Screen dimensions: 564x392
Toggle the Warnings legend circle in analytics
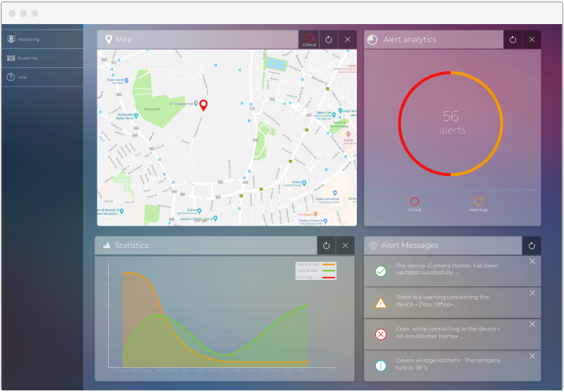pyautogui.click(x=478, y=202)
